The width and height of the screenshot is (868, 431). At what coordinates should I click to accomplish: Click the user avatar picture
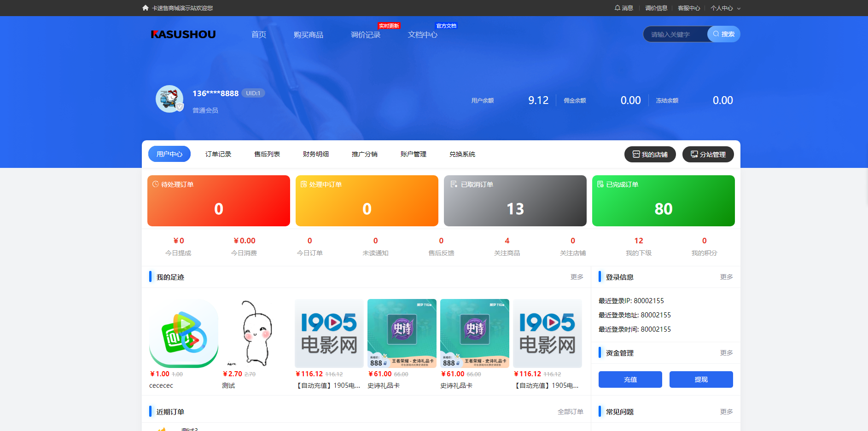pos(169,99)
